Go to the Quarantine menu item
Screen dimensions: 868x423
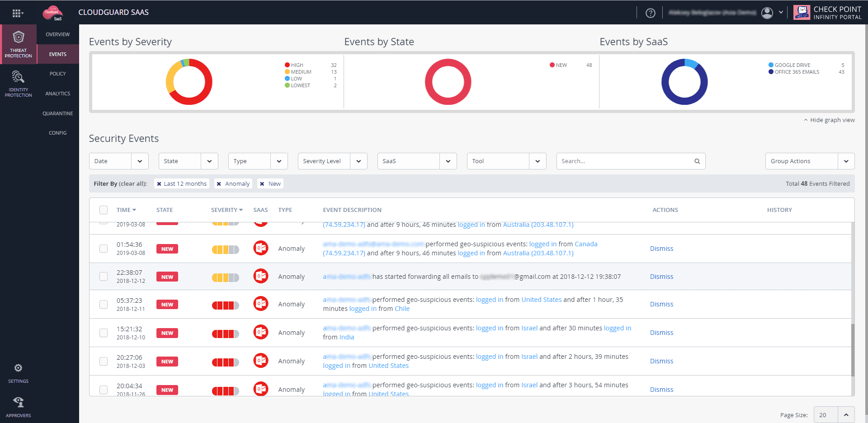(x=58, y=113)
